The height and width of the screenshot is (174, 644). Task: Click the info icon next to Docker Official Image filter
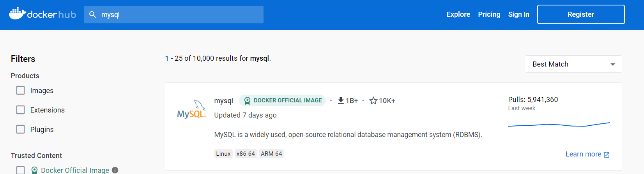point(115,170)
